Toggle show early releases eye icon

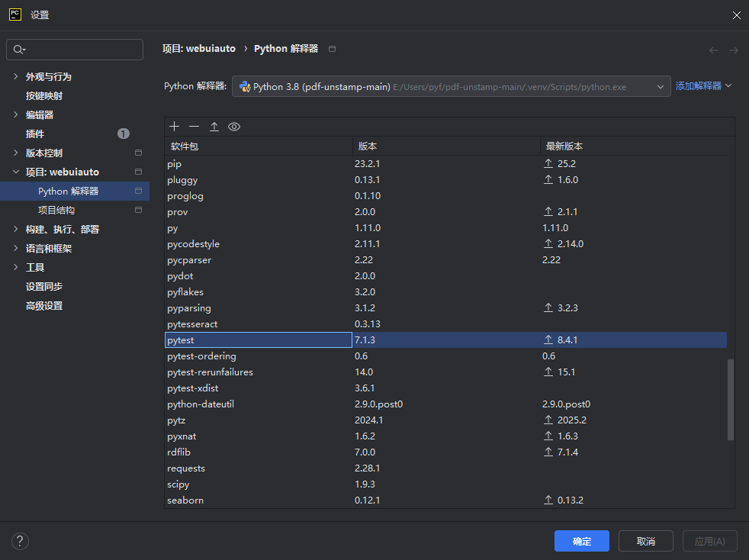click(x=234, y=127)
